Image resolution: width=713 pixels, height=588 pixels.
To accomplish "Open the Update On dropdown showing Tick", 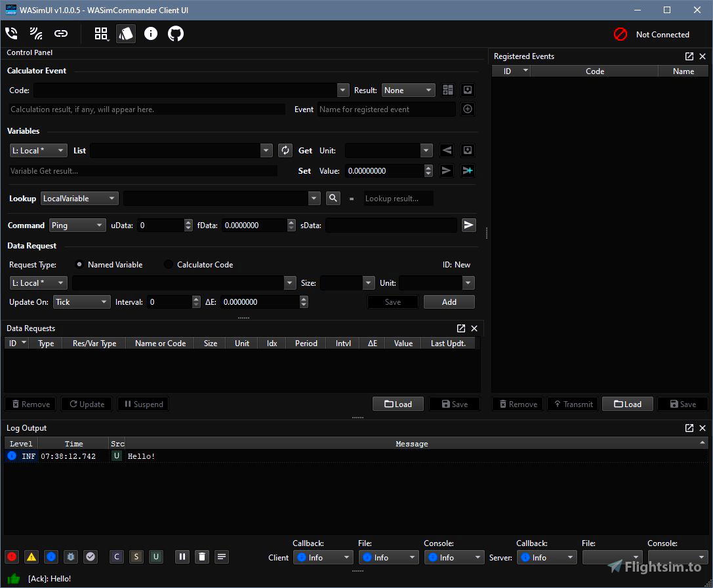I will (82, 302).
